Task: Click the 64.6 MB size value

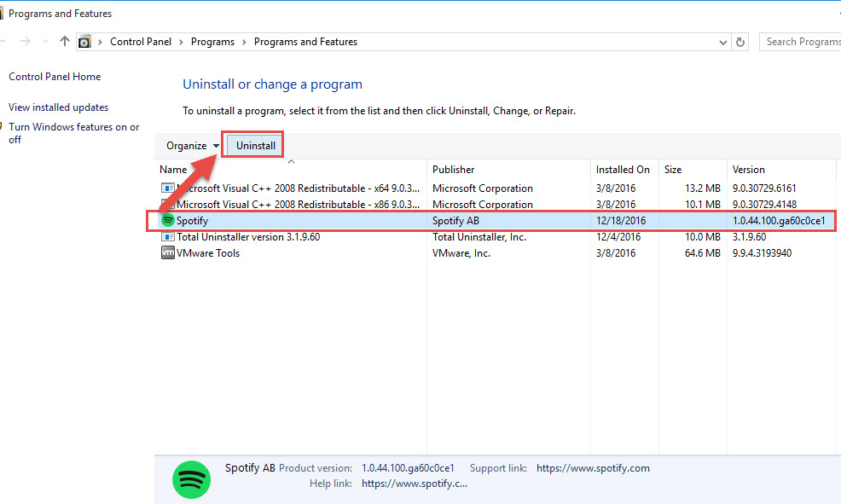Action: (x=703, y=252)
